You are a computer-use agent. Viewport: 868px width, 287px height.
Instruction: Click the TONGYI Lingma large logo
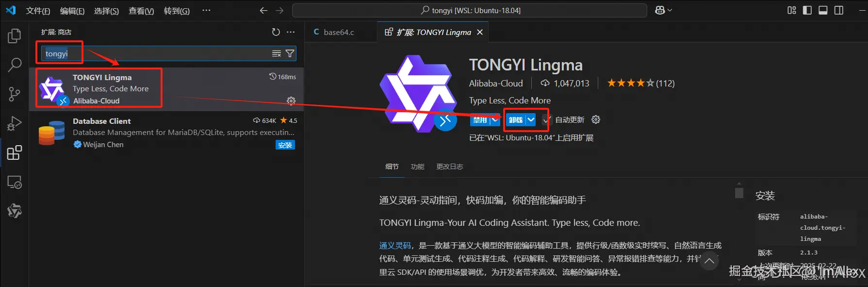tap(418, 93)
